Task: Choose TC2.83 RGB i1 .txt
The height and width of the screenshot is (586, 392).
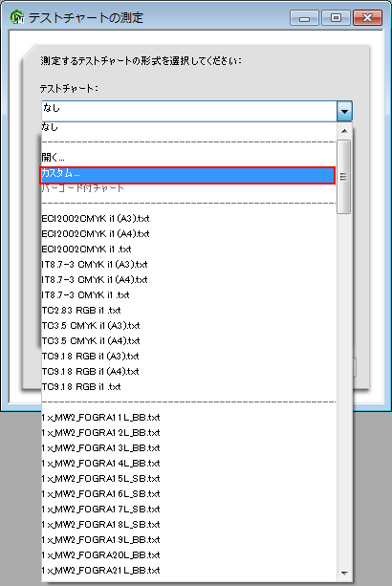Action: pos(188,310)
